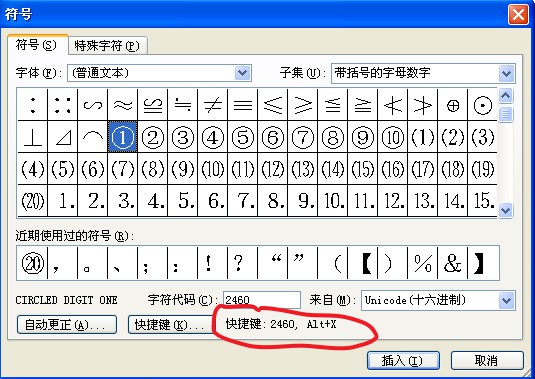Click the 快捷键(K) button

[170, 324]
